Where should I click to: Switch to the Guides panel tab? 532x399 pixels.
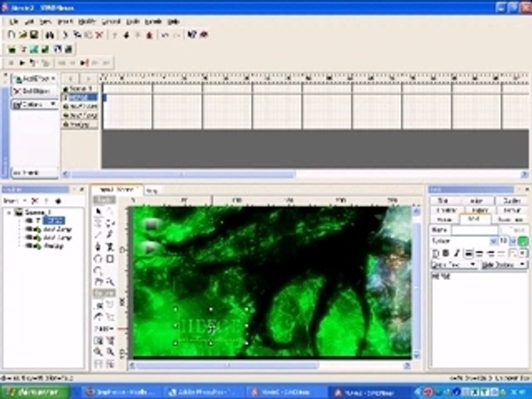512,201
